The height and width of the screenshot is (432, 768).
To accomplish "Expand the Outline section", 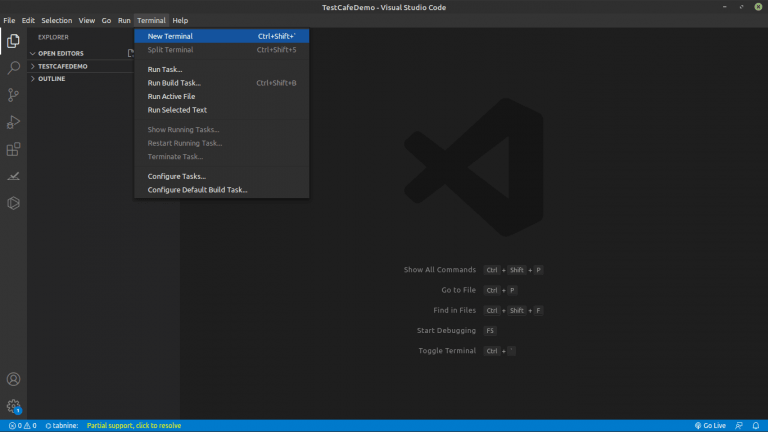I will pyautogui.click(x=51, y=78).
